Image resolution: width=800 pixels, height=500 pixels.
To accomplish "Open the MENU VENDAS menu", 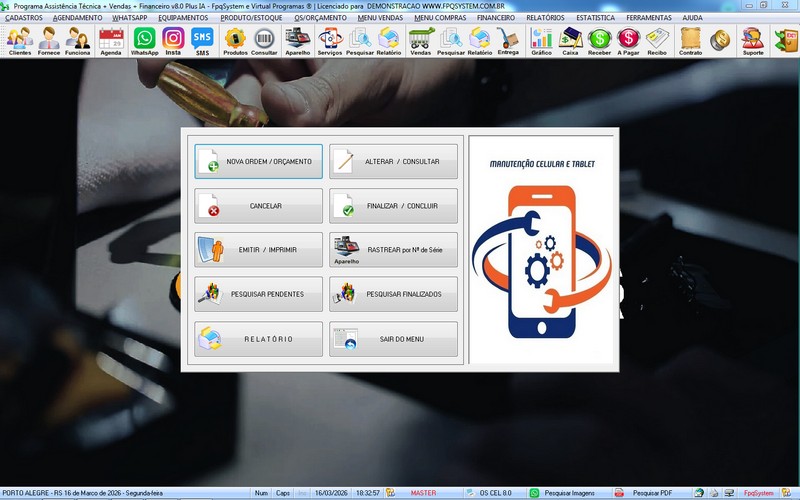I will pos(380,17).
